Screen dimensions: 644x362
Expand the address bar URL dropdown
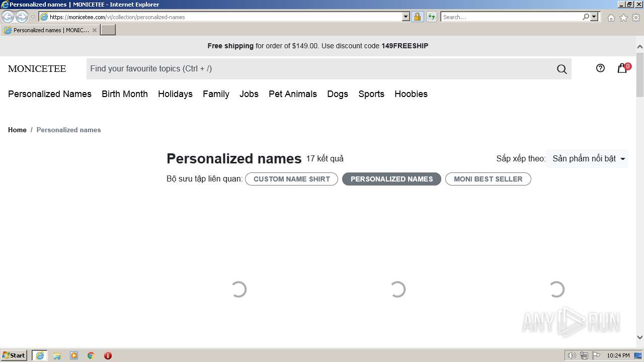point(406,17)
